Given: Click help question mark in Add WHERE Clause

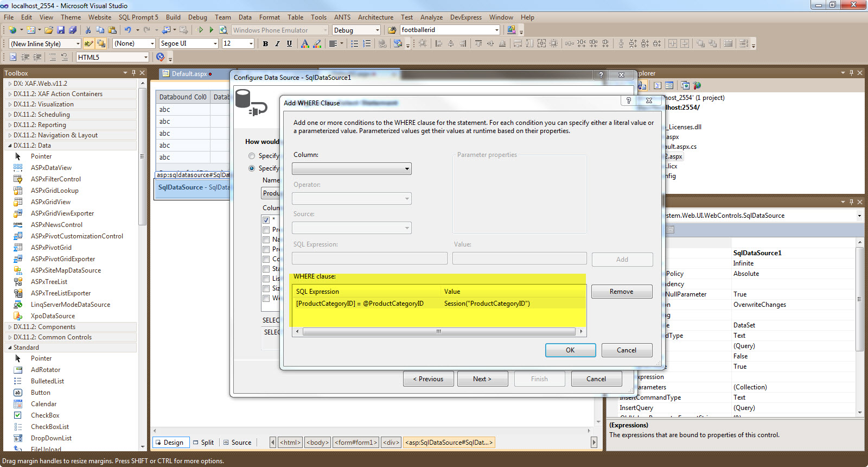Looking at the screenshot, I should point(629,100).
